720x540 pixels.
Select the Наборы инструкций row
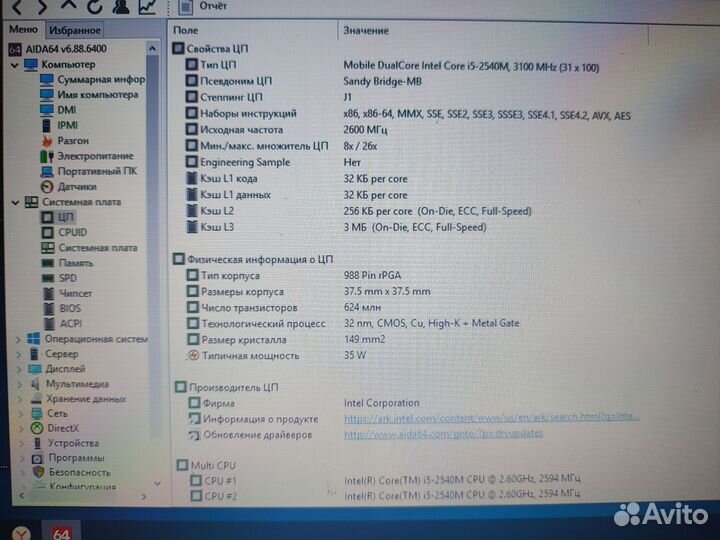[408, 114]
